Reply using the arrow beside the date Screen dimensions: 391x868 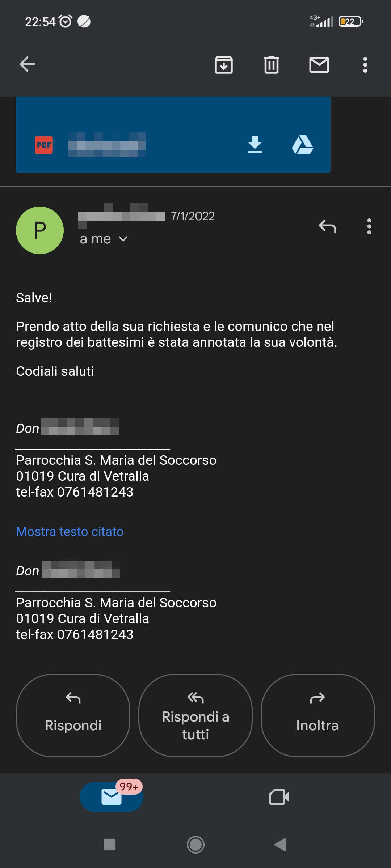click(x=328, y=226)
